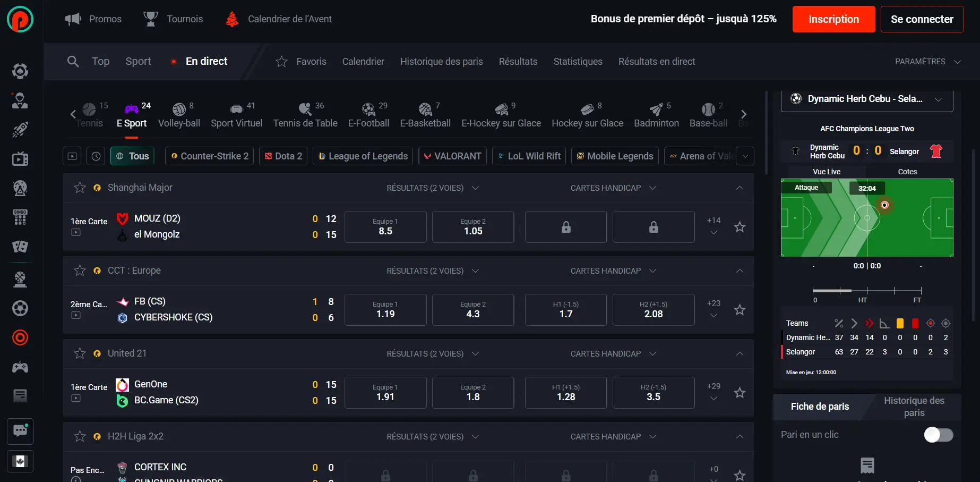Favorite the H2H Liga 2x2 league star

pos(80,436)
